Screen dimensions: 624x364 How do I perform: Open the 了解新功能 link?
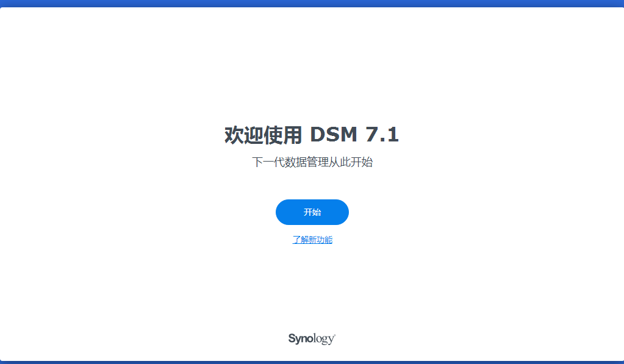(x=312, y=240)
